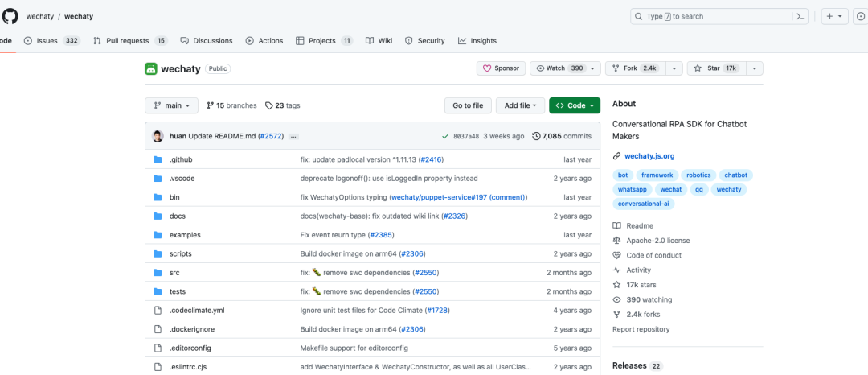
Task: Open the plus create-new dropdown
Action: [x=835, y=17]
